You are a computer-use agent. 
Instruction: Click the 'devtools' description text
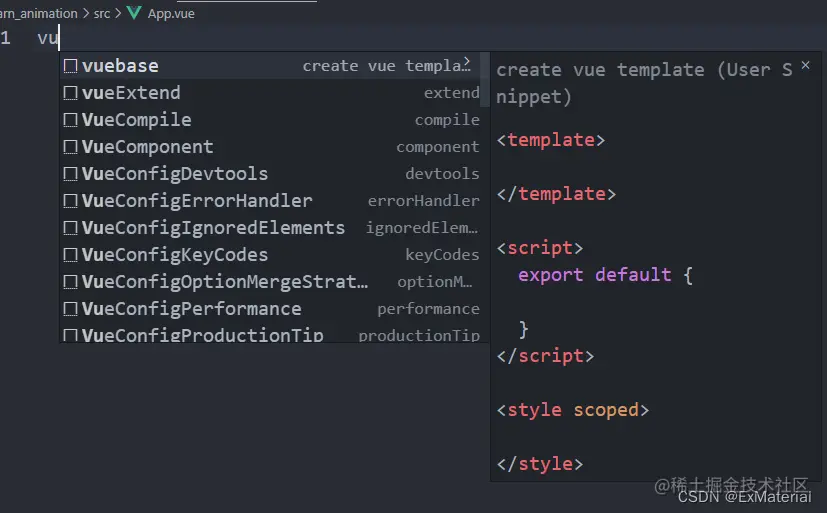pos(443,173)
